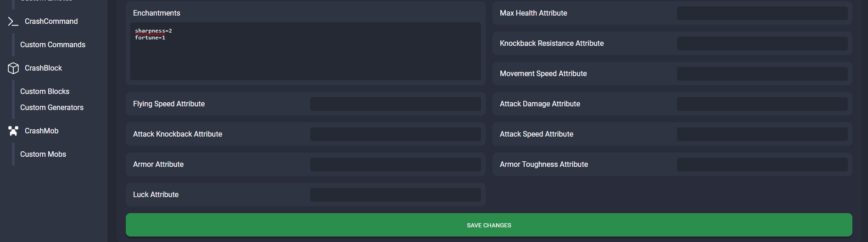This screenshot has height=242, width=868.
Task: Select the Movement Speed Attribute input
Action: [x=762, y=74]
